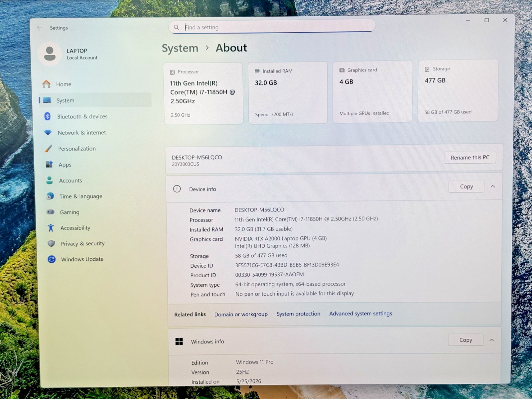This screenshot has height=399, width=532.
Task: Open Advanced system settings link
Action: 361,313
